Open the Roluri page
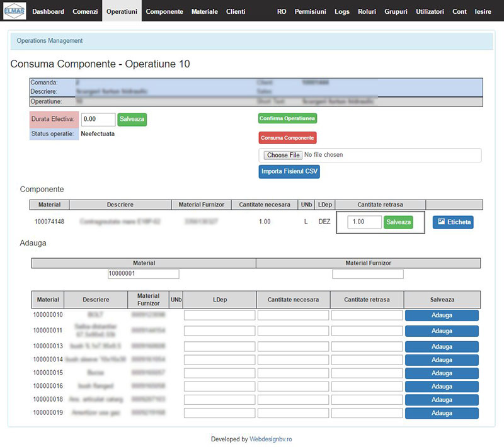504x447 pixels. pos(367,11)
